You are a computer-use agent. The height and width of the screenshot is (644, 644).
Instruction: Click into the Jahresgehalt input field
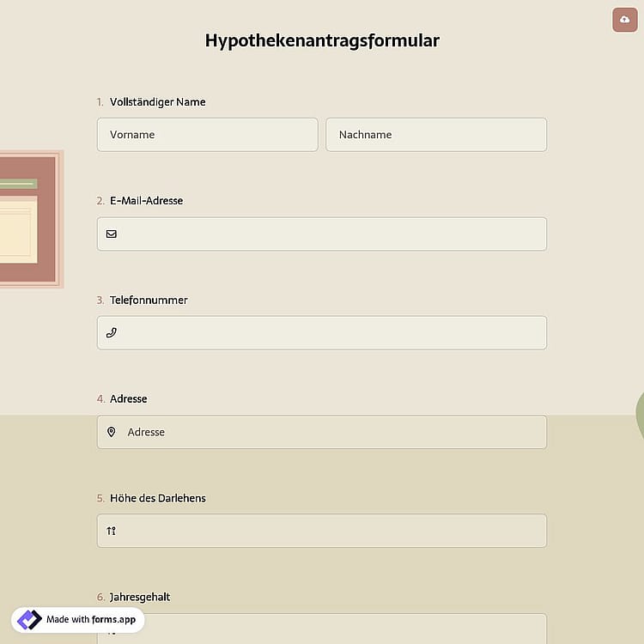click(322, 629)
